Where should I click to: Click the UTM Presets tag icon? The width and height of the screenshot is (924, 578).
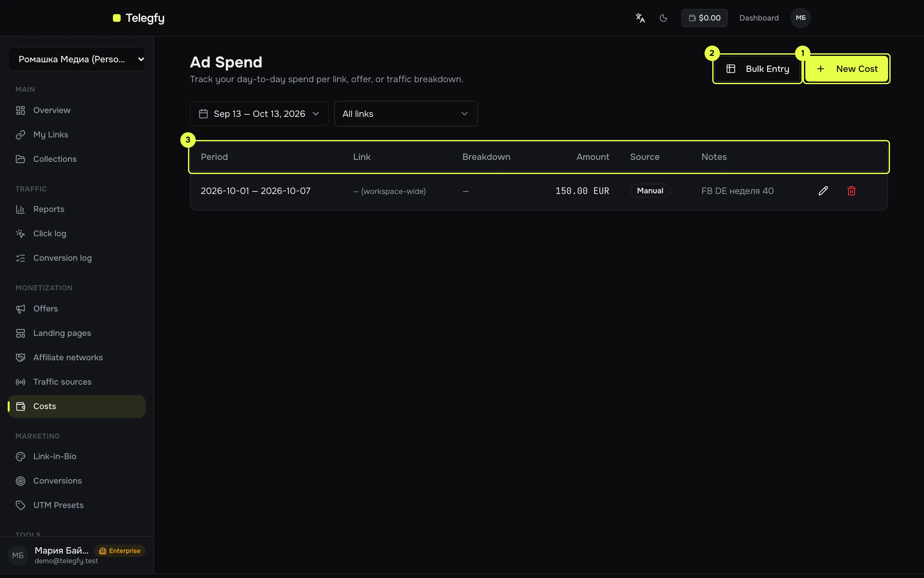click(21, 505)
